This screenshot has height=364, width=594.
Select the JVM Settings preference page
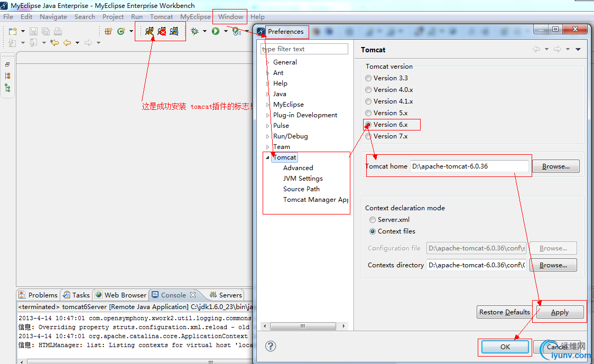pos(303,179)
